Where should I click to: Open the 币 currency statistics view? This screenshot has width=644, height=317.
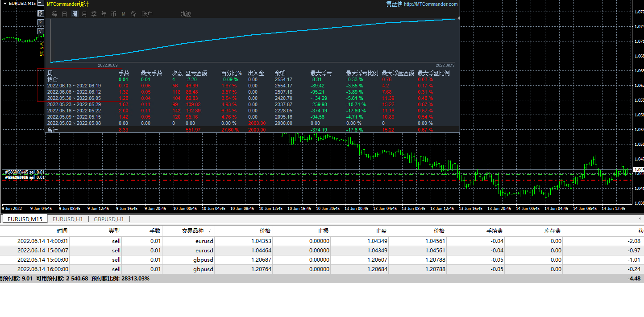pos(113,14)
